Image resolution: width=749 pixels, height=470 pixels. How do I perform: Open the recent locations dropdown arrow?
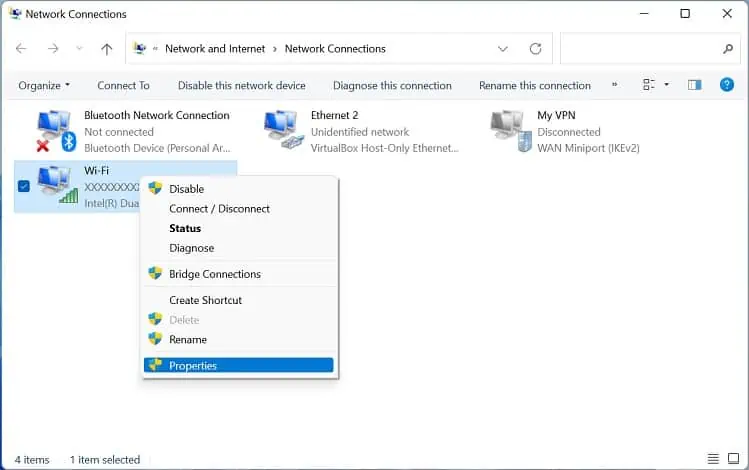79,48
